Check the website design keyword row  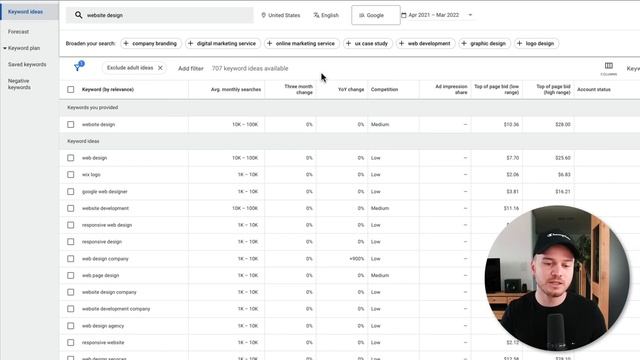pyautogui.click(x=71, y=124)
